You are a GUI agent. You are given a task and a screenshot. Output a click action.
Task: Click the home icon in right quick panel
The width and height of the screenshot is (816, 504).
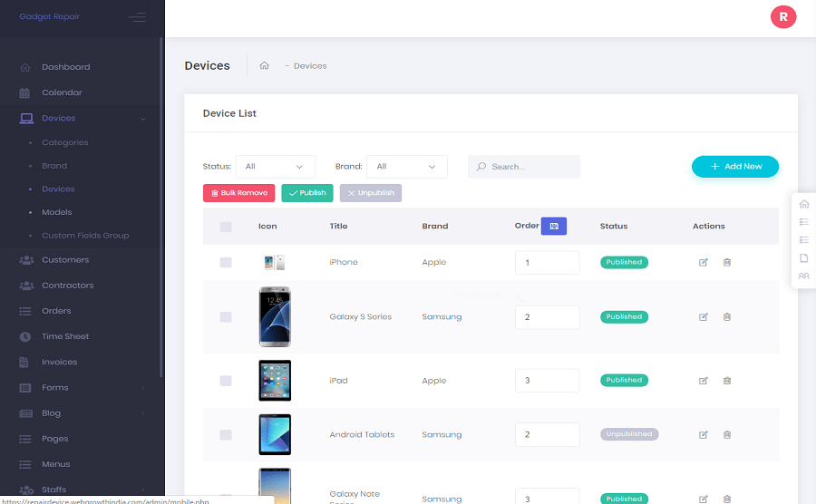pos(804,204)
